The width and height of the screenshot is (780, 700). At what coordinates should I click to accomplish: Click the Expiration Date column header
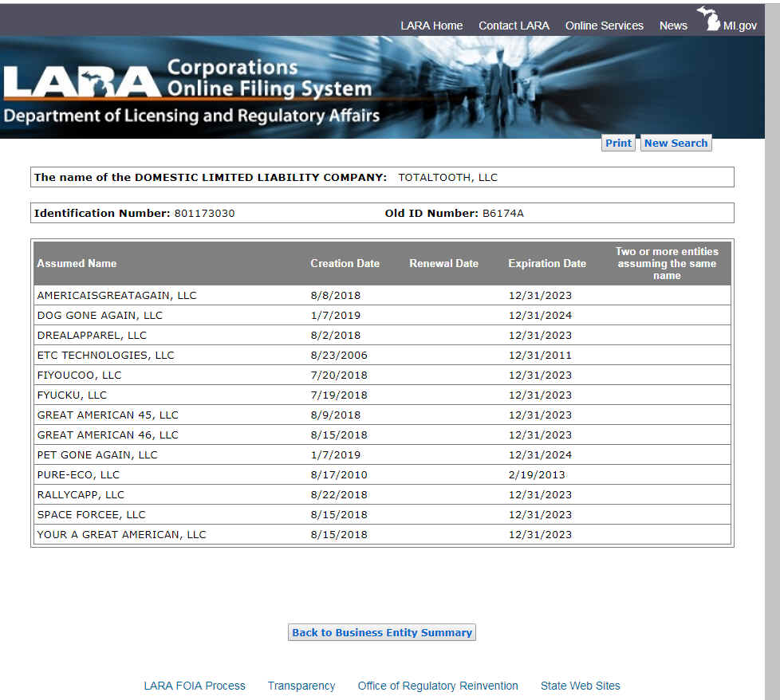tap(547, 263)
